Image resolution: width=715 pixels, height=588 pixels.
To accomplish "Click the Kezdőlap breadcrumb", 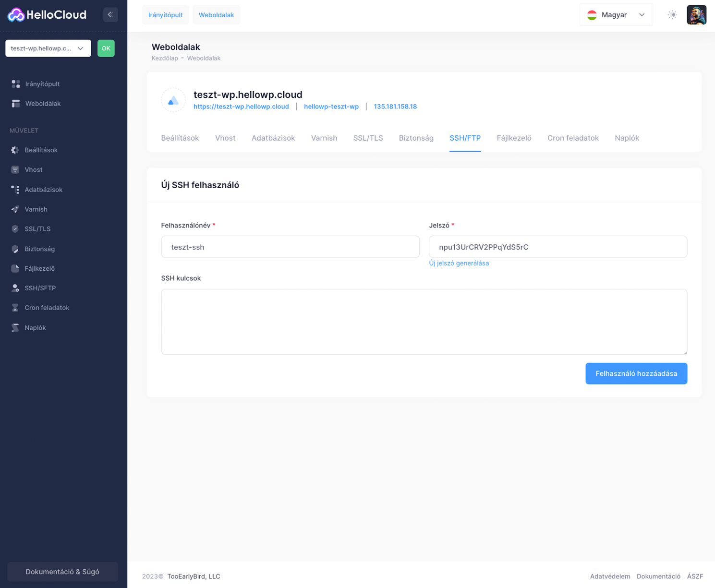I will [x=165, y=58].
